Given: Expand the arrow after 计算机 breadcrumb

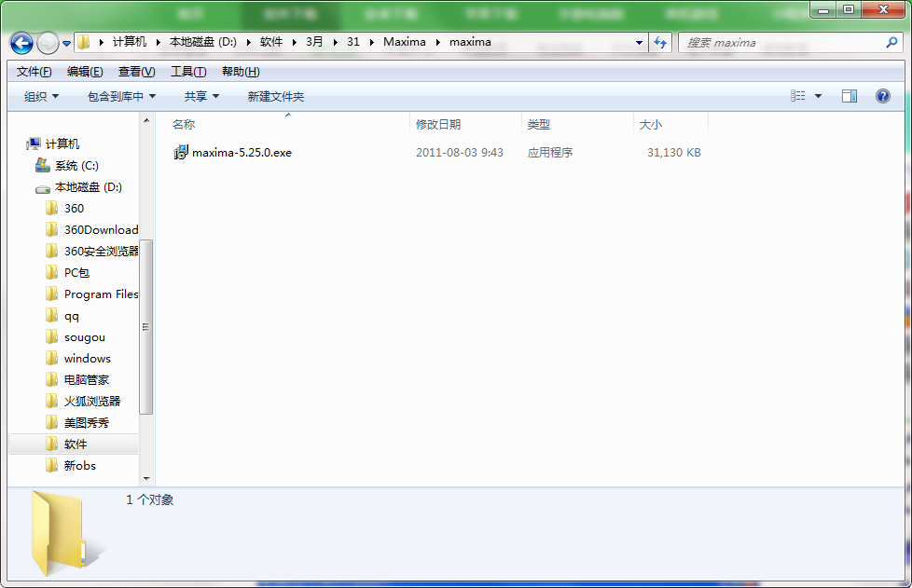Looking at the screenshot, I should click(158, 42).
